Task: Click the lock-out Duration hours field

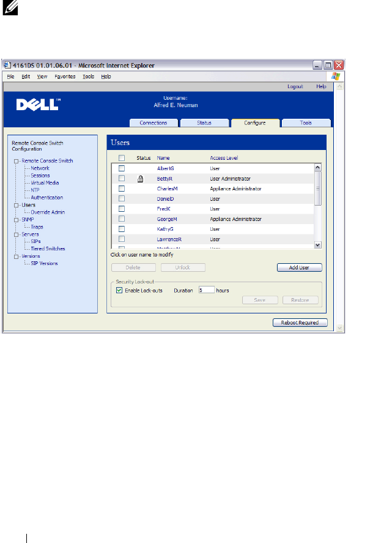Action: (205, 290)
